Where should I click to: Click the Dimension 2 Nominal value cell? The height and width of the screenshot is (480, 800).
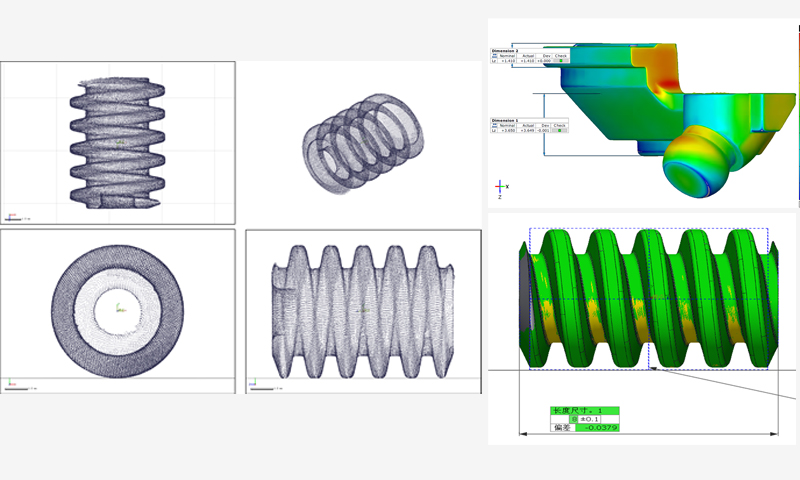tap(508, 61)
